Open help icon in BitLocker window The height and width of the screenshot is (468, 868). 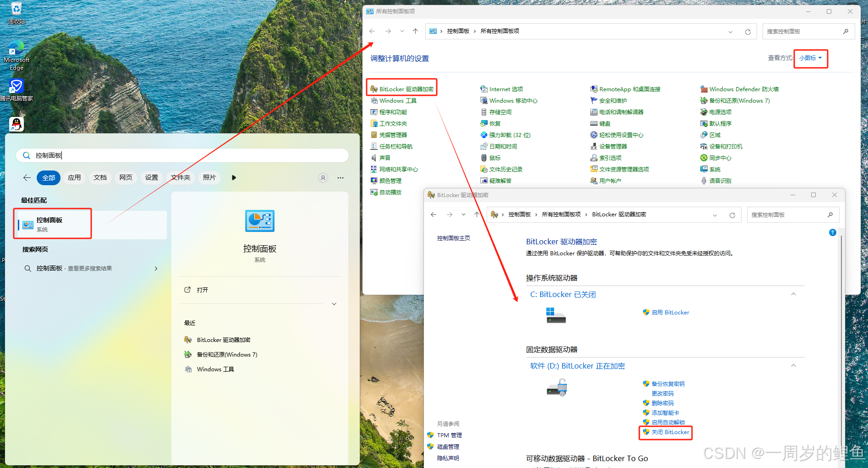click(833, 232)
